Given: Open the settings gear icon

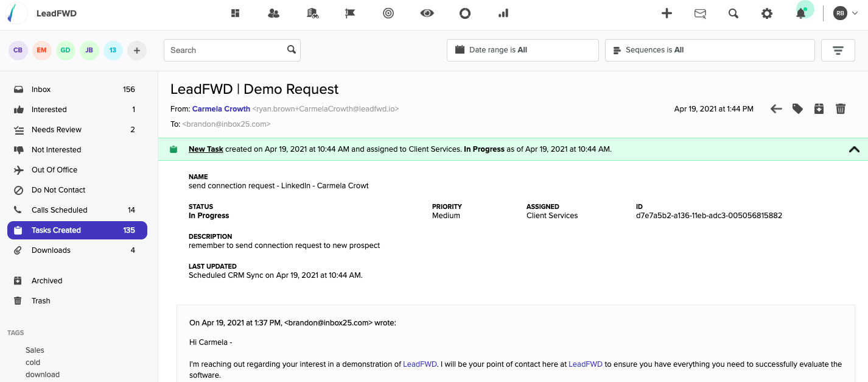Looking at the screenshot, I should pos(767,13).
